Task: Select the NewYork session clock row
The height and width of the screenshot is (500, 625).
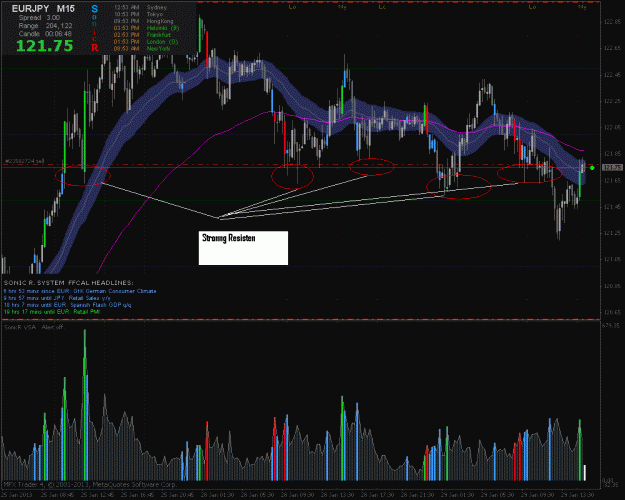Action: 142,49
